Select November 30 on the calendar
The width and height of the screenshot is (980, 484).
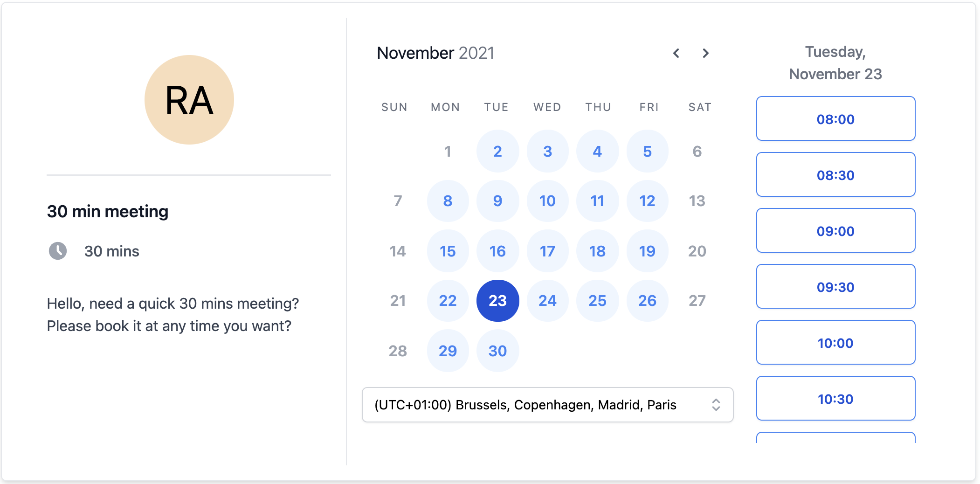pyautogui.click(x=497, y=351)
